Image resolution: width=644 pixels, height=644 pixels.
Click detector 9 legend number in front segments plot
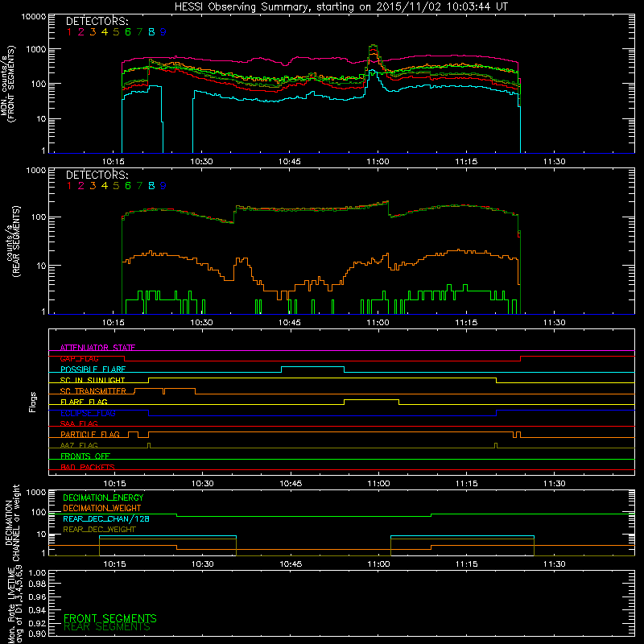163,32
